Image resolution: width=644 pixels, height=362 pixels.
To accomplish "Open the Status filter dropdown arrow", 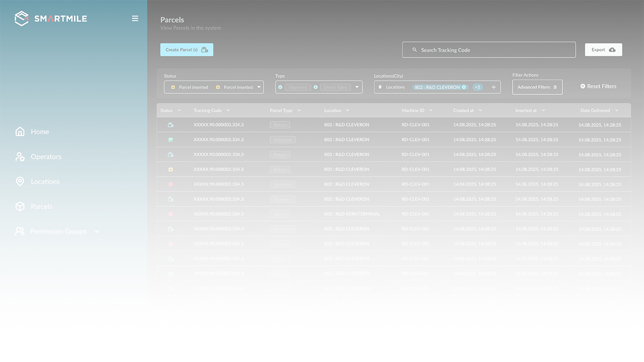I will coord(259,87).
